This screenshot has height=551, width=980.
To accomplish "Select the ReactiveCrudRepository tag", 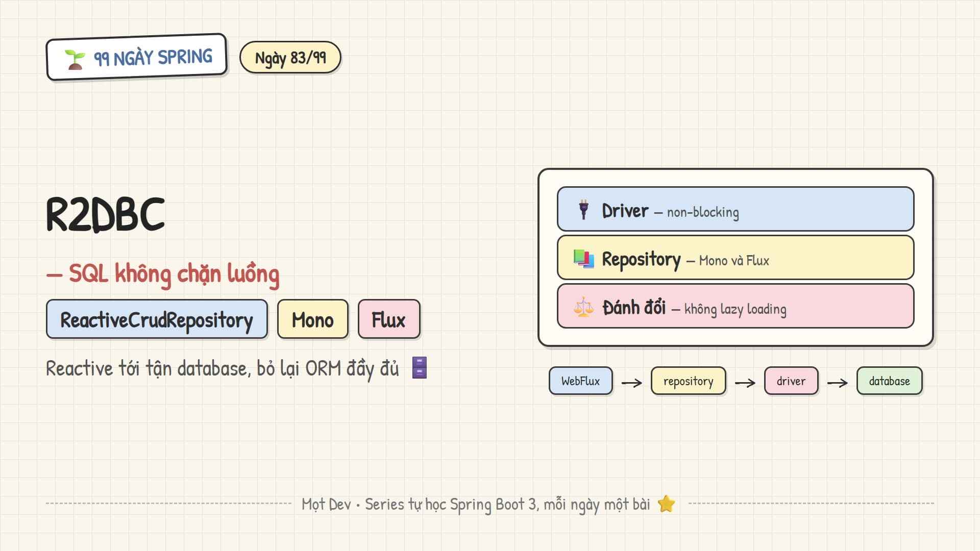I will [157, 319].
